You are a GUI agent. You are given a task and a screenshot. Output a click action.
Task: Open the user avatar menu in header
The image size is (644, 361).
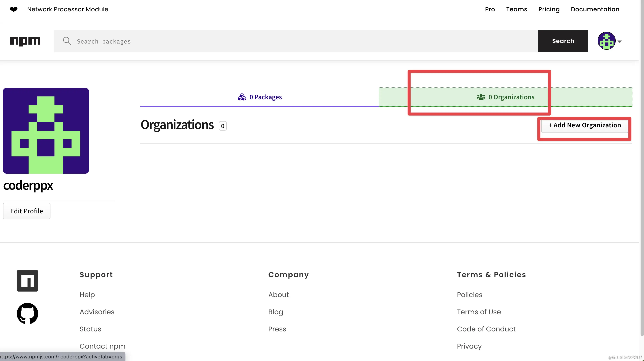point(606,41)
